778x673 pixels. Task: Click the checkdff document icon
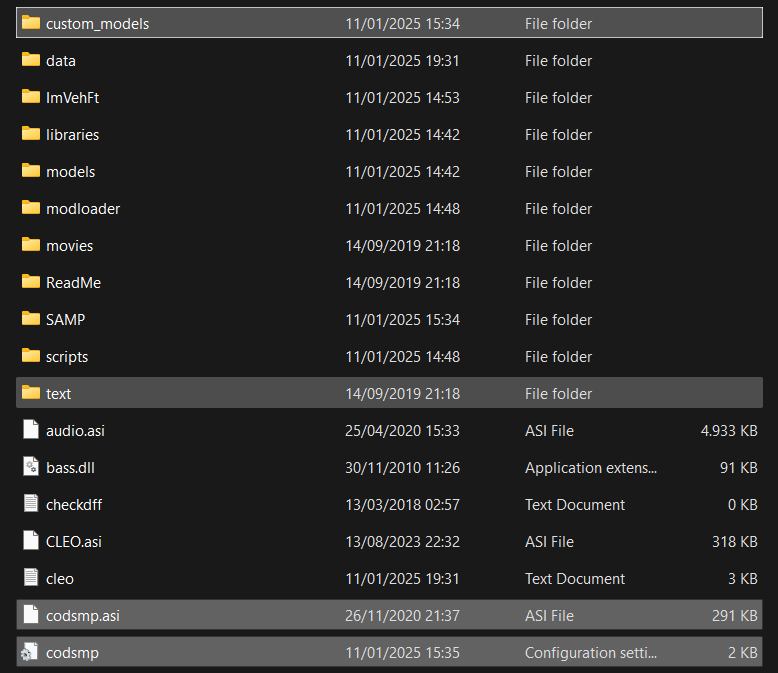31,504
